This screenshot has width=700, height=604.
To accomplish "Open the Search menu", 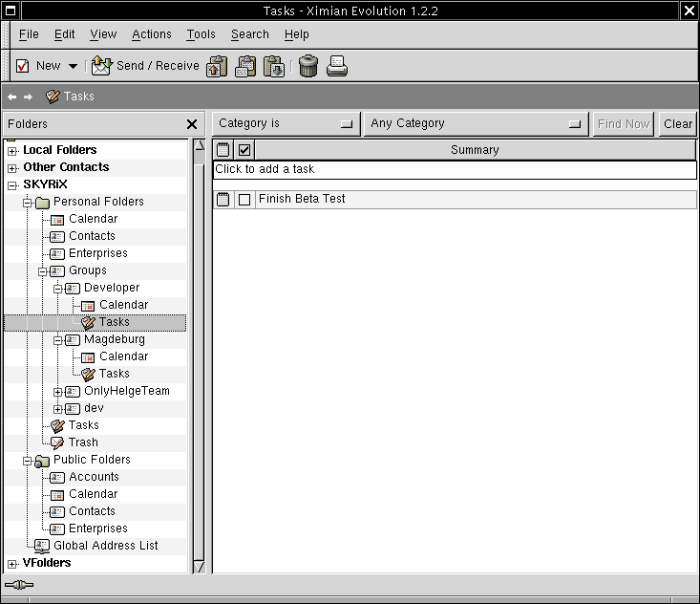I will coord(250,34).
